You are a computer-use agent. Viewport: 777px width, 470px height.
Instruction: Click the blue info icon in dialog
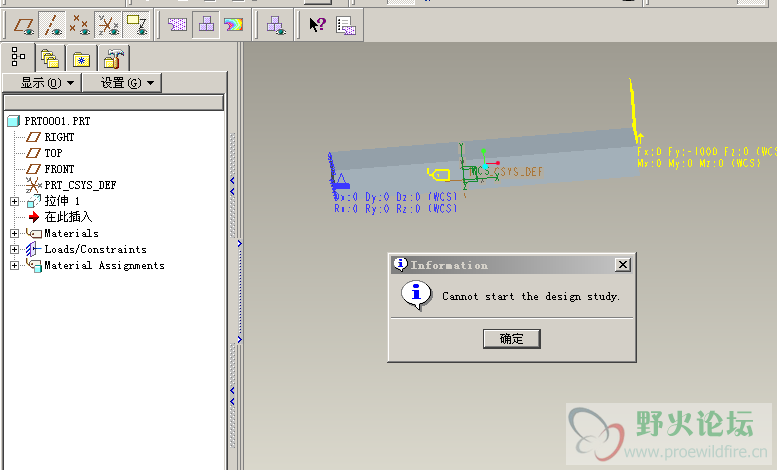pyautogui.click(x=416, y=295)
